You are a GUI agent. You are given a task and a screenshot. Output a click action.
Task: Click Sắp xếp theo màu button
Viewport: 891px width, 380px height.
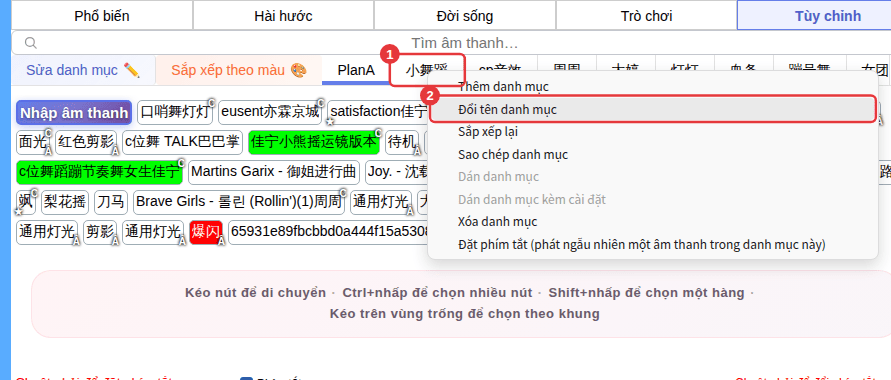click(239, 70)
